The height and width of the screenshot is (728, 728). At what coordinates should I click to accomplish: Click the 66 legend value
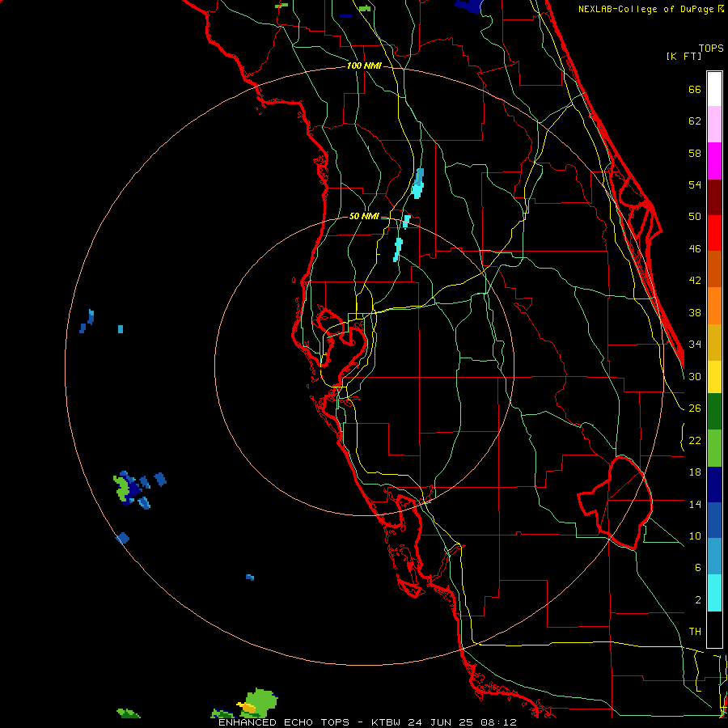click(x=695, y=89)
